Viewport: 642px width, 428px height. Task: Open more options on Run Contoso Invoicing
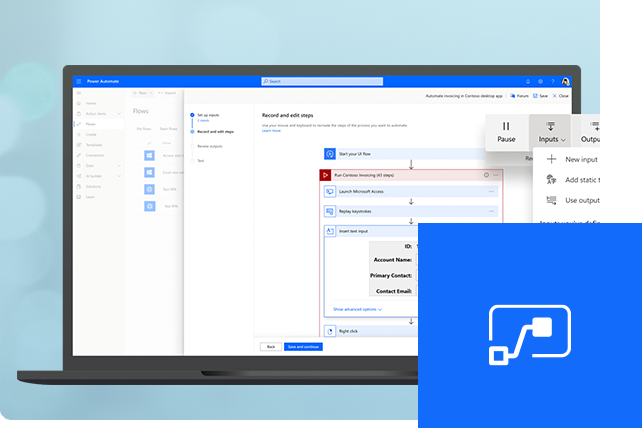click(x=496, y=175)
